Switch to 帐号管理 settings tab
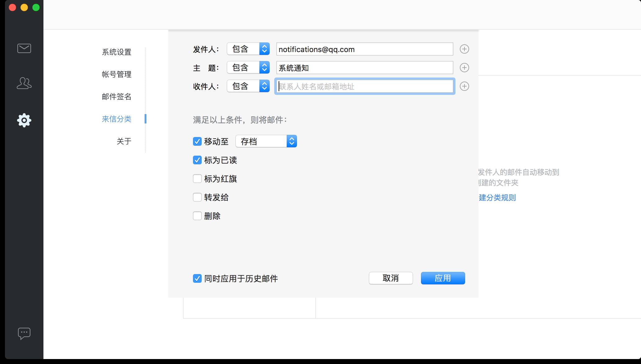 (x=117, y=74)
